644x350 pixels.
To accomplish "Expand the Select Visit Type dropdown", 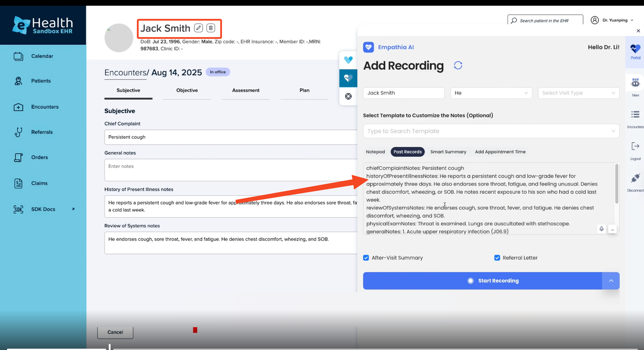I will (578, 93).
